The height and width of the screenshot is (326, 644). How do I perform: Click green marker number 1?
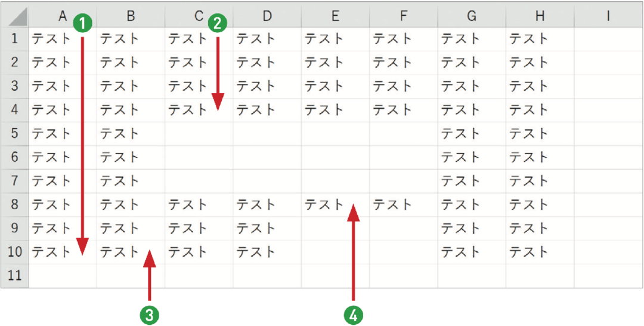point(83,24)
